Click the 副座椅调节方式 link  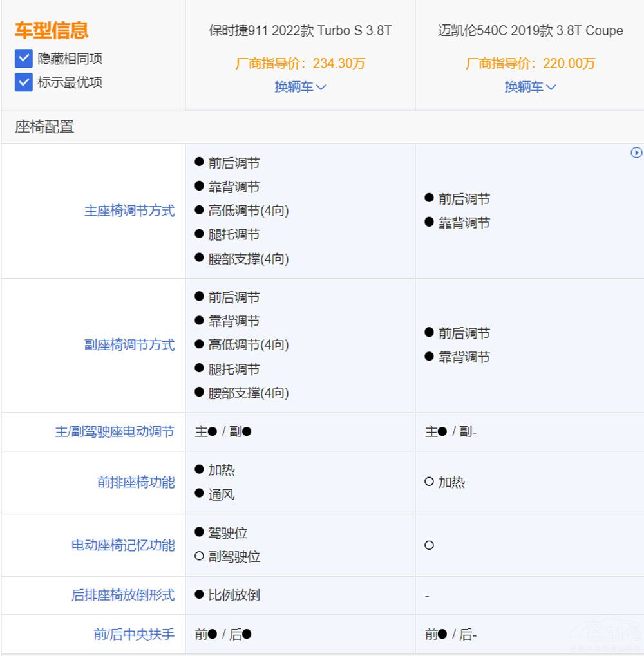[x=129, y=345]
